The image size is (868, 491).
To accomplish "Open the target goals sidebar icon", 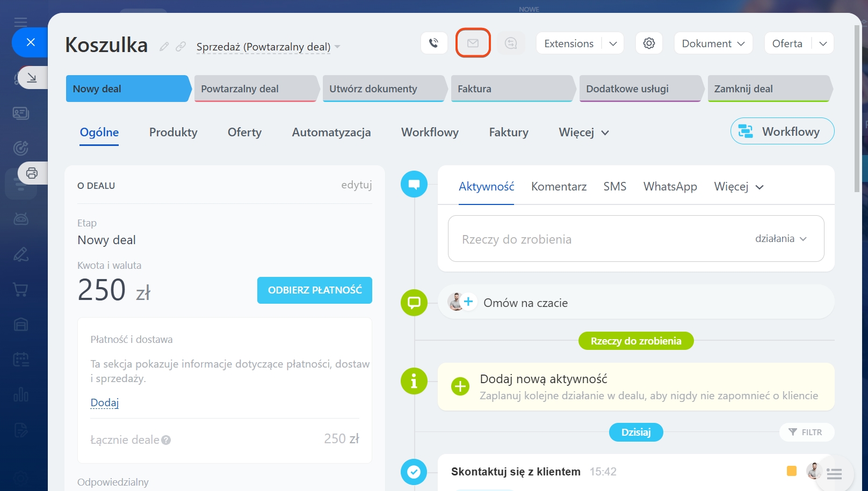I will 21,148.
